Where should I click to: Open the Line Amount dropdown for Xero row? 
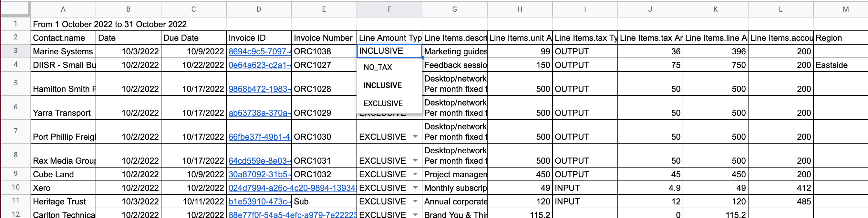click(x=415, y=188)
